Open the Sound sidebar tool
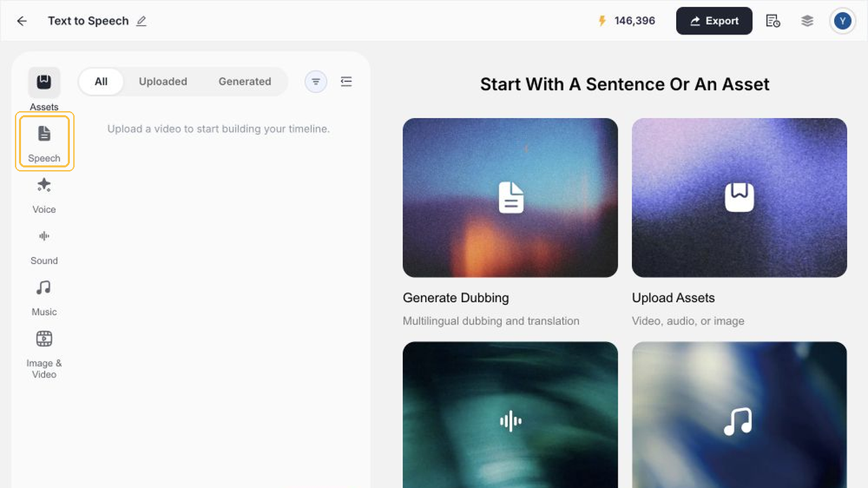This screenshot has width=868, height=488. tap(44, 247)
